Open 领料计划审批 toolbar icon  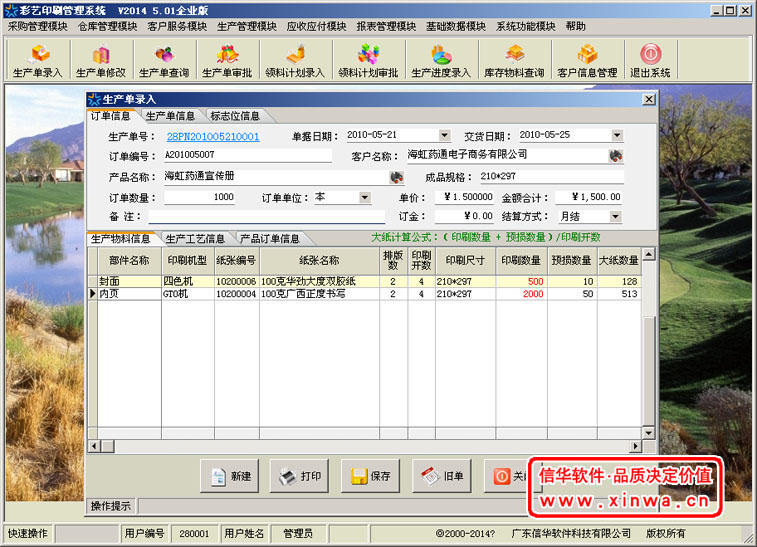tap(368, 60)
